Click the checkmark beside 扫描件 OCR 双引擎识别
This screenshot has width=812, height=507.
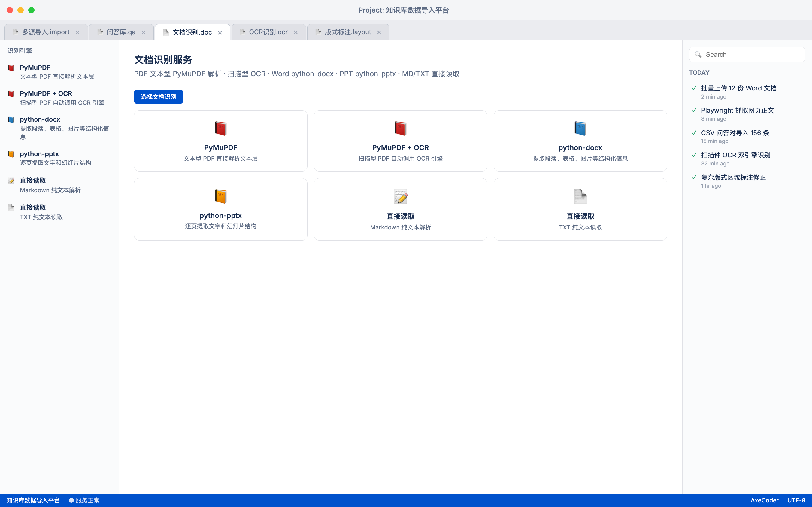[x=694, y=155]
